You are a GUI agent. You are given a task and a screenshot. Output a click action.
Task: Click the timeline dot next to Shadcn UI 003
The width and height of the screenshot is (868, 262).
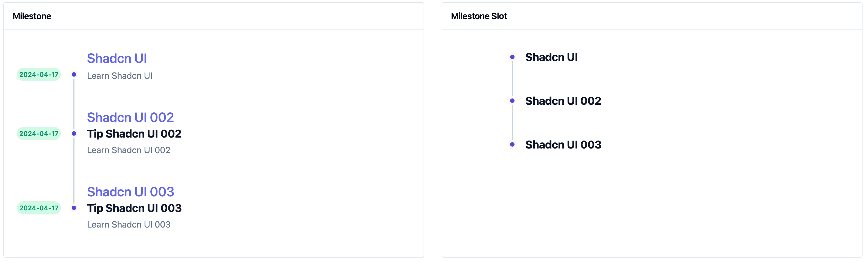tap(74, 208)
